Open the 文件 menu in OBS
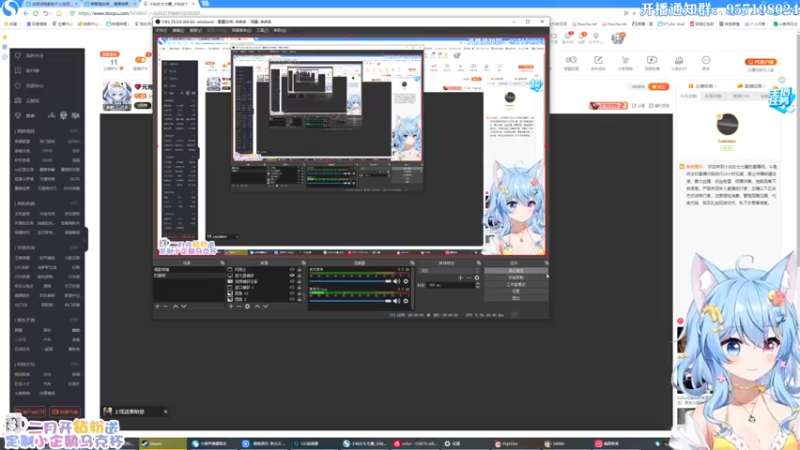Viewport: 800px width, 450px height. [161, 31]
